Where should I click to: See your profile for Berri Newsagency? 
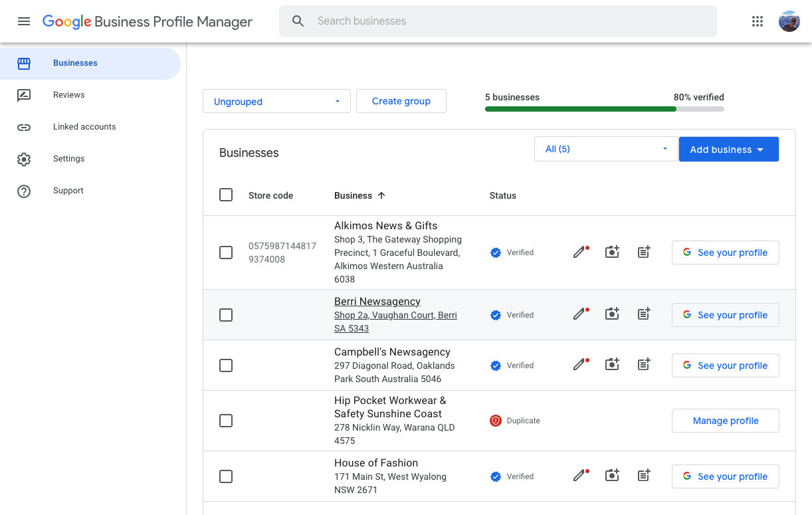726,315
